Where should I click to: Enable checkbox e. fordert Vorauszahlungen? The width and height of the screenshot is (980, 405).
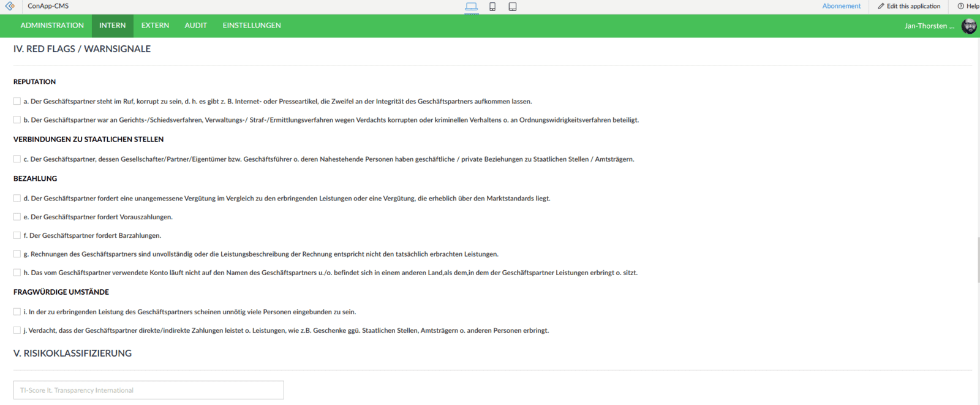click(17, 217)
